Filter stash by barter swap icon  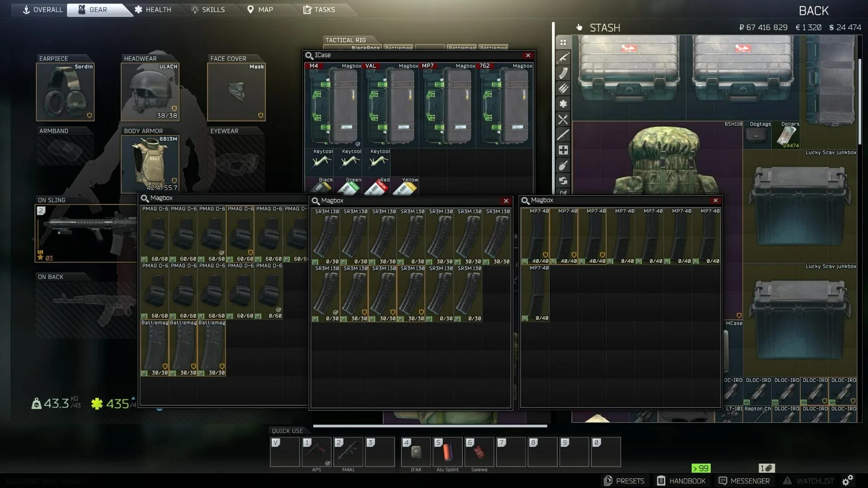[x=563, y=181]
